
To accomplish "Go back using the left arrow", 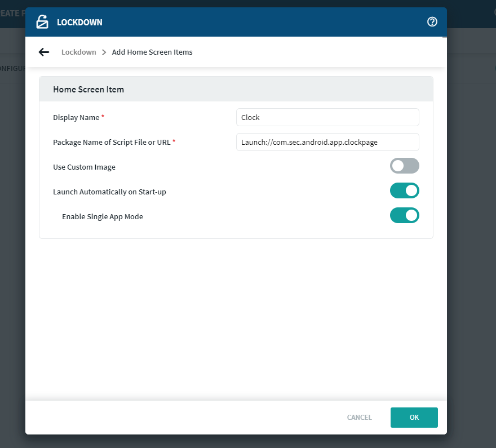I will point(44,52).
